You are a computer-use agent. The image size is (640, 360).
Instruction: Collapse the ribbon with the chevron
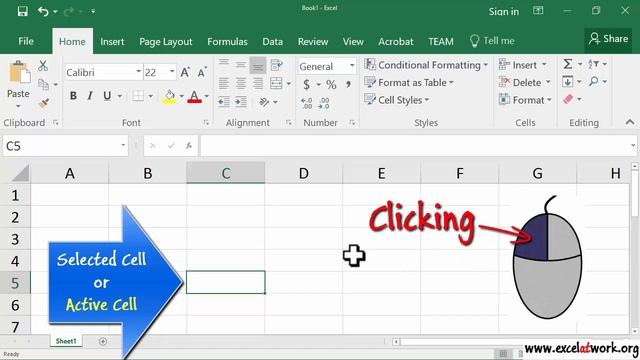coord(630,122)
